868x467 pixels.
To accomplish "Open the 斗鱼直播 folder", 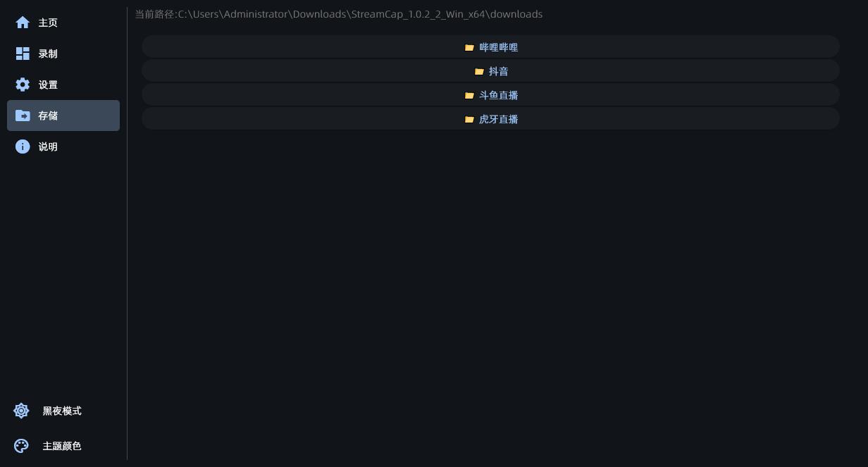I will 499,95.
